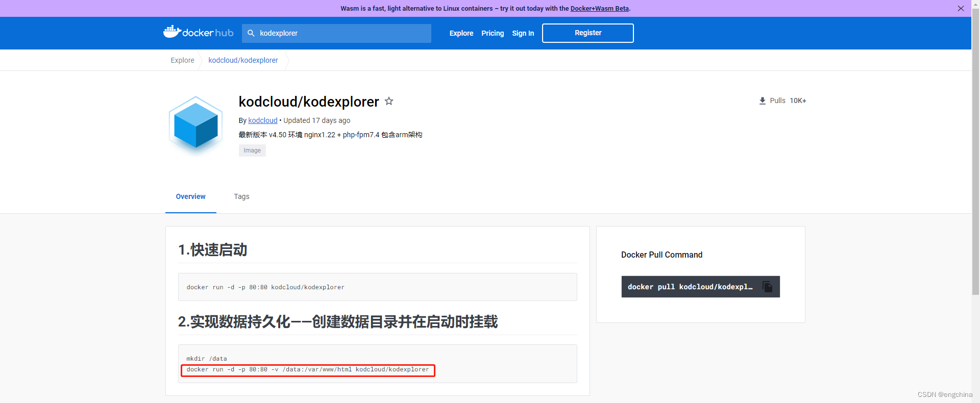Click the Pulls download icon
The width and height of the screenshot is (980, 403).
(762, 100)
